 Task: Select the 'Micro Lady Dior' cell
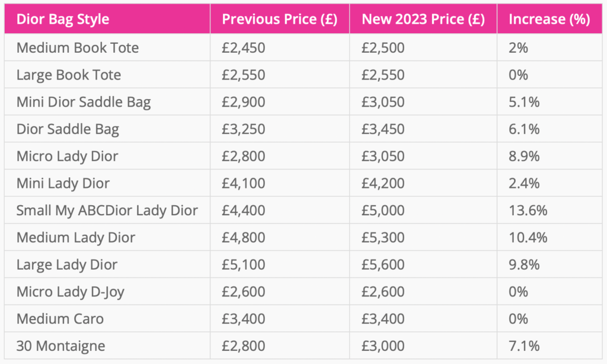point(68,157)
